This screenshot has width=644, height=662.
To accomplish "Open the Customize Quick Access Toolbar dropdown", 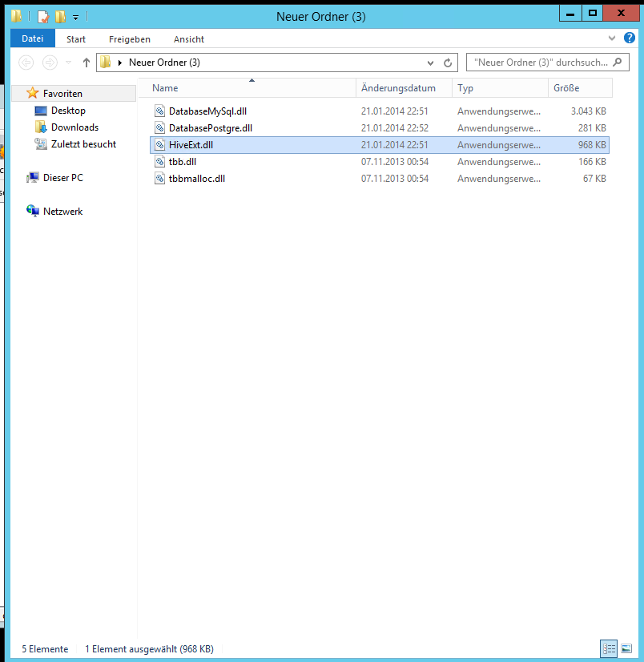I will (x=75, y=18).
